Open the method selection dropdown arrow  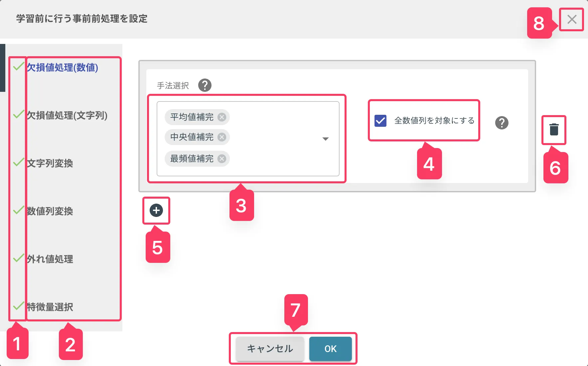326,139
